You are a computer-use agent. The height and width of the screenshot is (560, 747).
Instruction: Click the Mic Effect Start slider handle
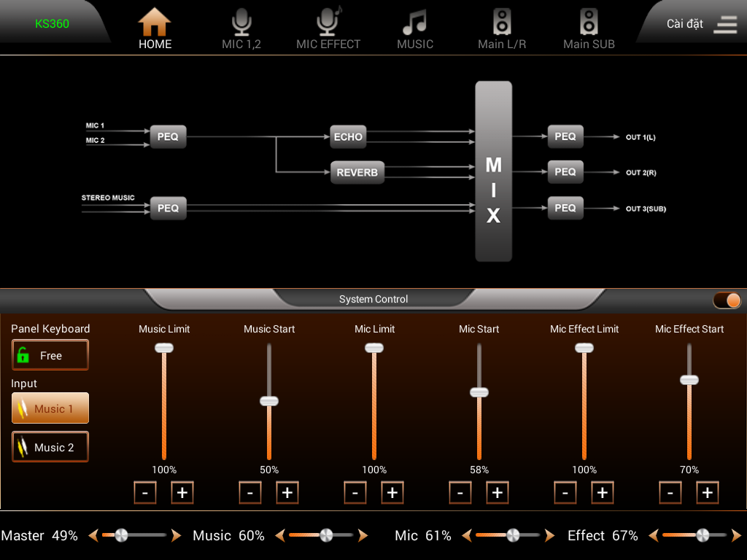[689, 380]
